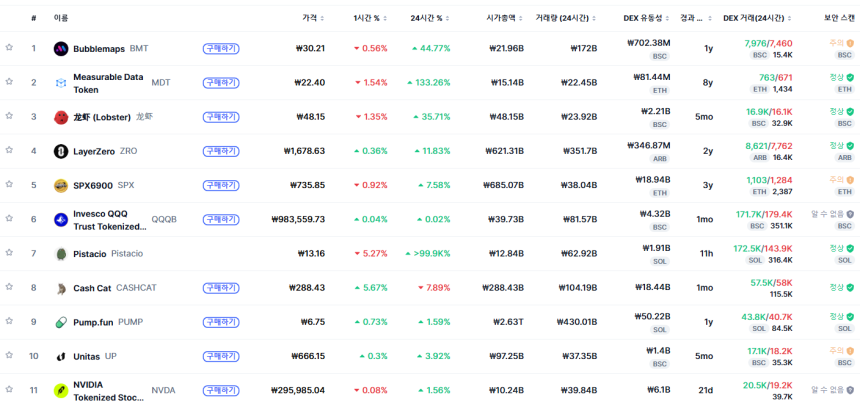Click NVIDIA row star icon
This screenshot has height=403, width=860.
tap(9, 389)
